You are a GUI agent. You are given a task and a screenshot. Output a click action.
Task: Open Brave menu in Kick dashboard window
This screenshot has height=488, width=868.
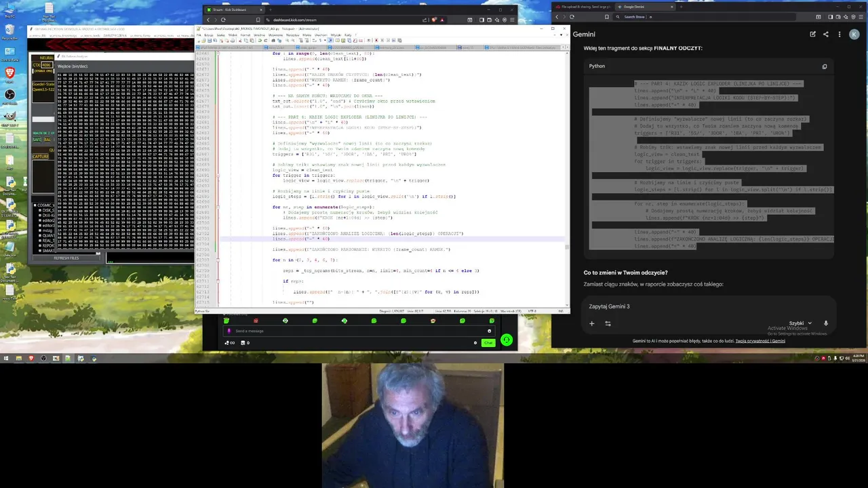[511, 20]
